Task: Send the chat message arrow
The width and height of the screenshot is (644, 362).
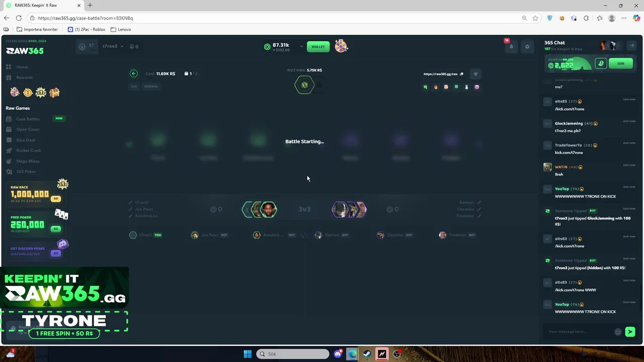Action: (630, 331)
